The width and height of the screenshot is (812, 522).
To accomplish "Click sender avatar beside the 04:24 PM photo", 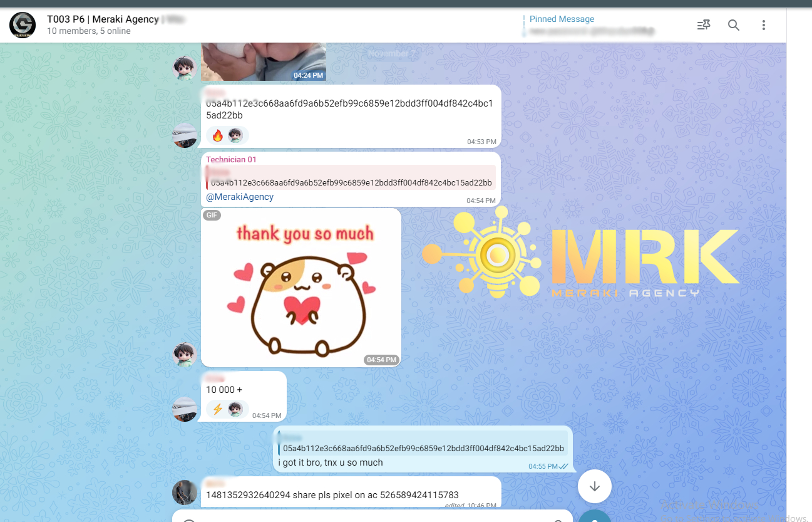I will (185, 68).
